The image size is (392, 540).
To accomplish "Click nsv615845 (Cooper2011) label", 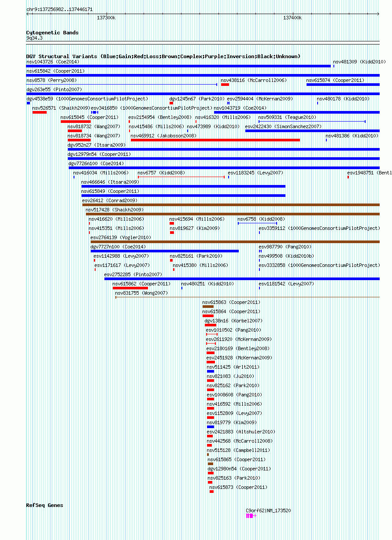I will click(x=90, y=118).
